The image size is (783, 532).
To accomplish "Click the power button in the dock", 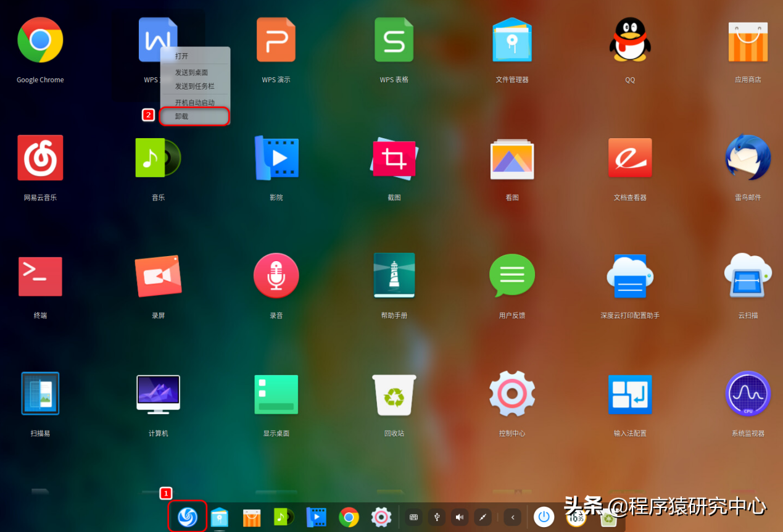I will pos(544,517).
